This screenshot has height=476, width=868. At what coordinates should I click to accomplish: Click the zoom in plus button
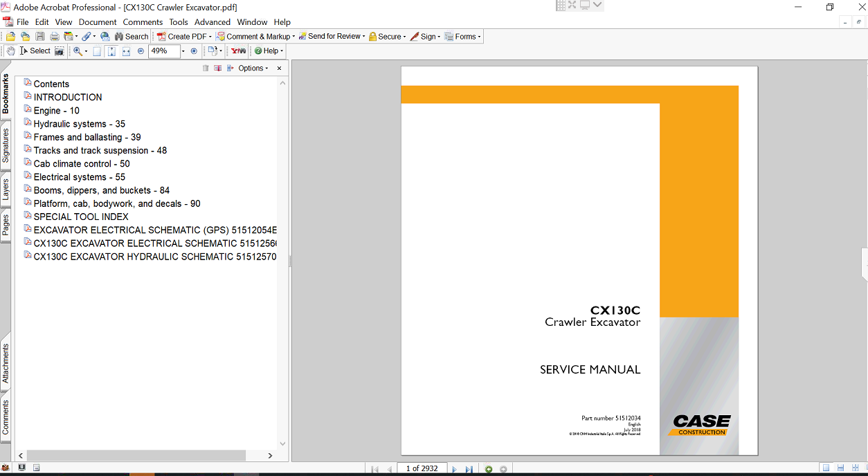[194, 51]
